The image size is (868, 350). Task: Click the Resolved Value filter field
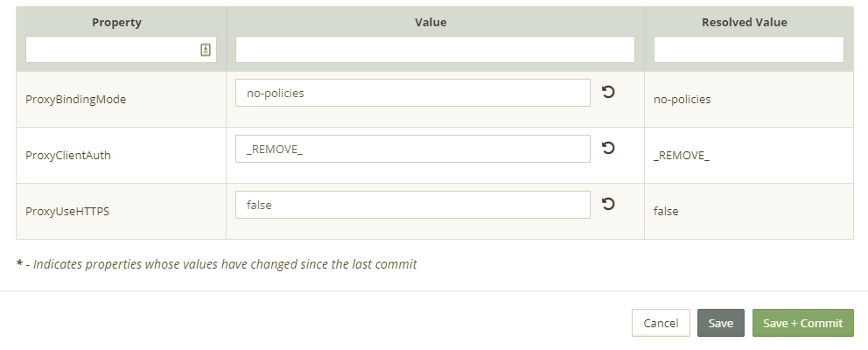coord(748,50)
